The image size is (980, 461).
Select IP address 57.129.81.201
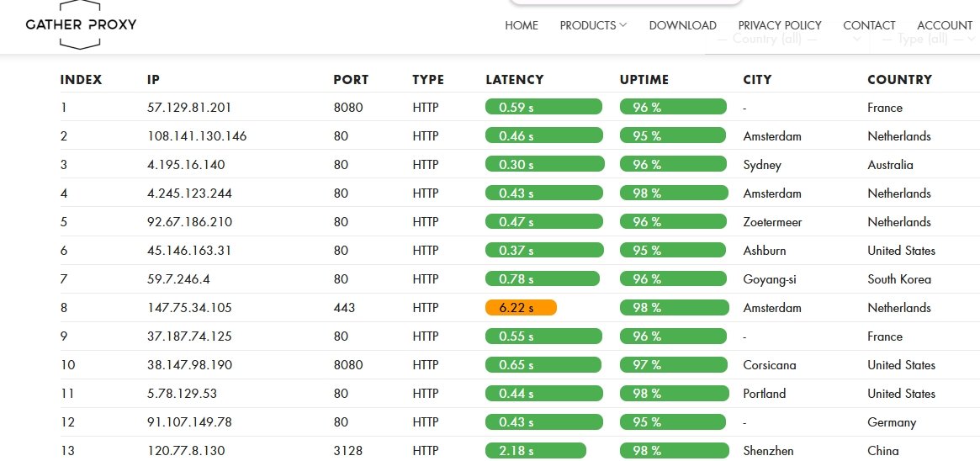(189, 108)
